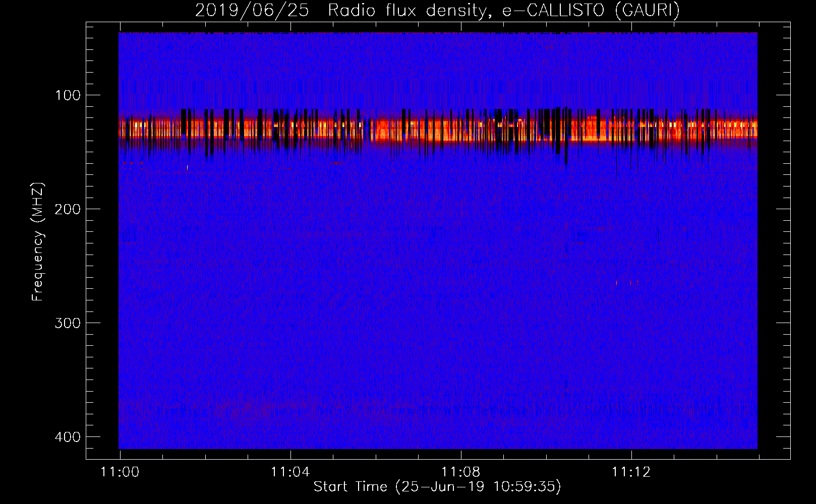Click the time axis label '11:04'
This screenshot has width=816, height=504.
(x=290, y=472)
